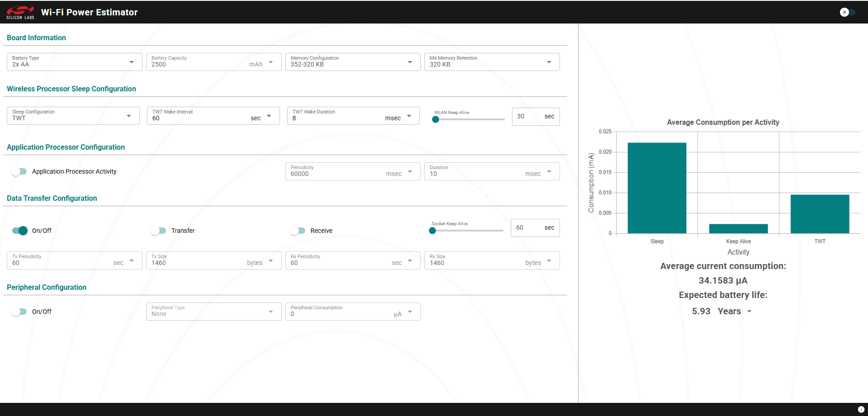This screenshot has height=416, width=868.
Task: Toggle the dark mode theme switch
Action: [x=847, y=12]
